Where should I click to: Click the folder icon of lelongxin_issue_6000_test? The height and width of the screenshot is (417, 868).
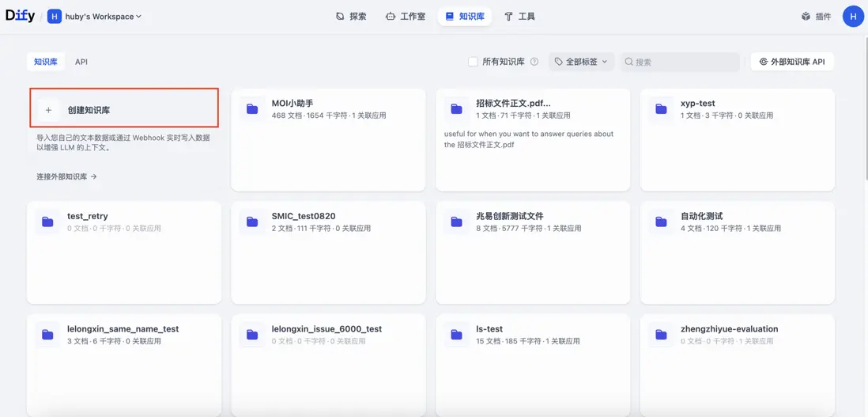(x=252, y=335)
